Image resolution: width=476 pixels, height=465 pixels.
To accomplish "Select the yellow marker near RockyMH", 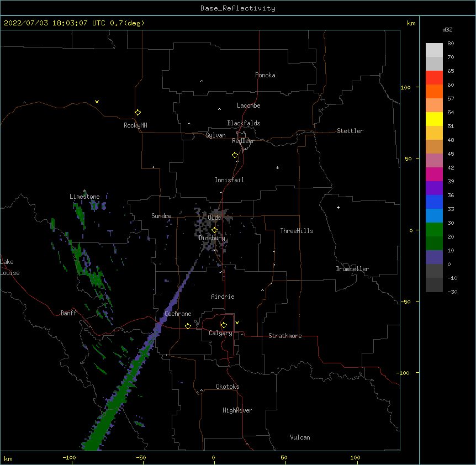I will tap(137, 113).
